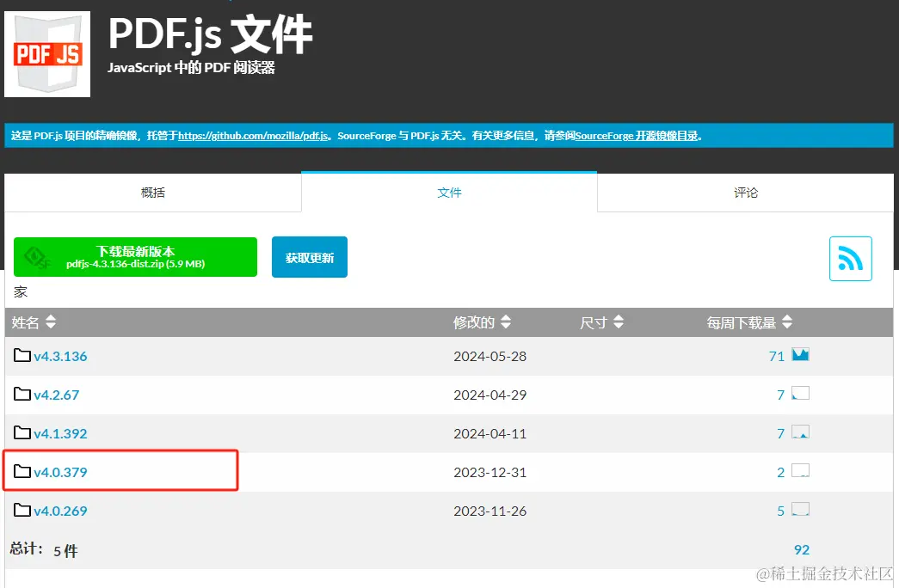View download stats chart for v4.0.379
This screenshot has height=588, width=899.
800,470
